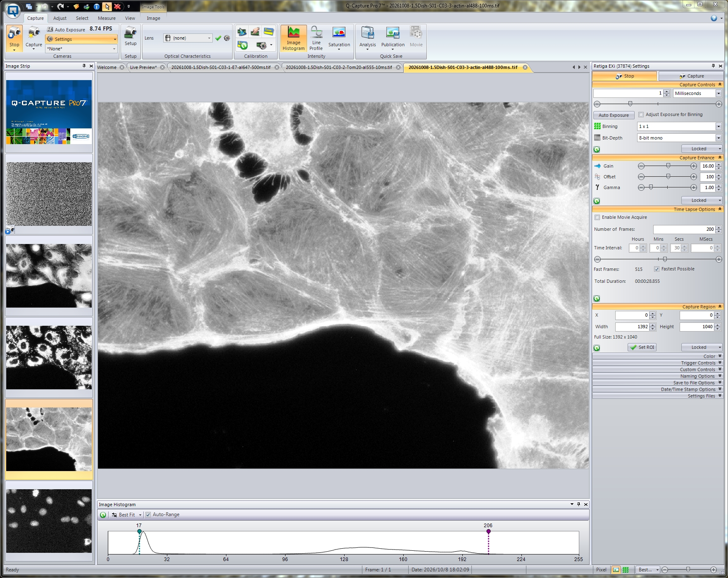Open the Measure ribbon tab
728x578 pixels.
(x=107, y=18)
